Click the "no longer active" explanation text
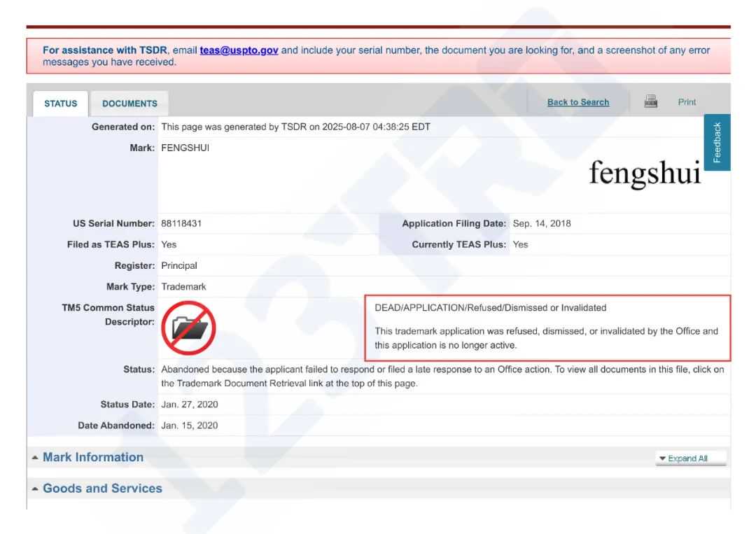 click(x=546, y=338)
